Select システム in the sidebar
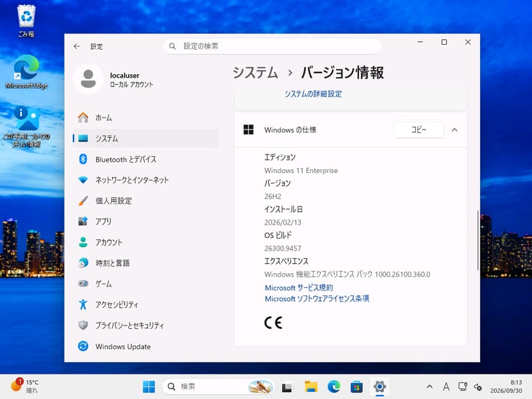The height and width of the screenshot is (399, 532). (x=146, y=139)
